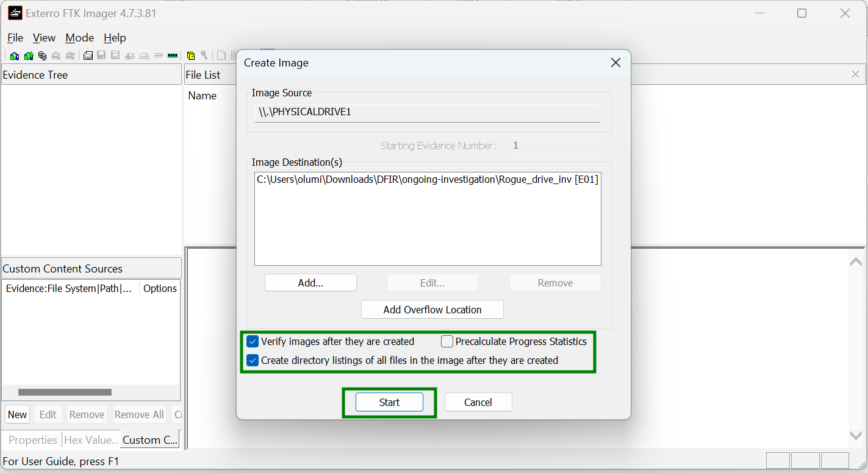Screen dimensions: 868x473
Task: Click the Image Source field \\.\PHYSICALDRIVE1
Action: pos(427,113)
